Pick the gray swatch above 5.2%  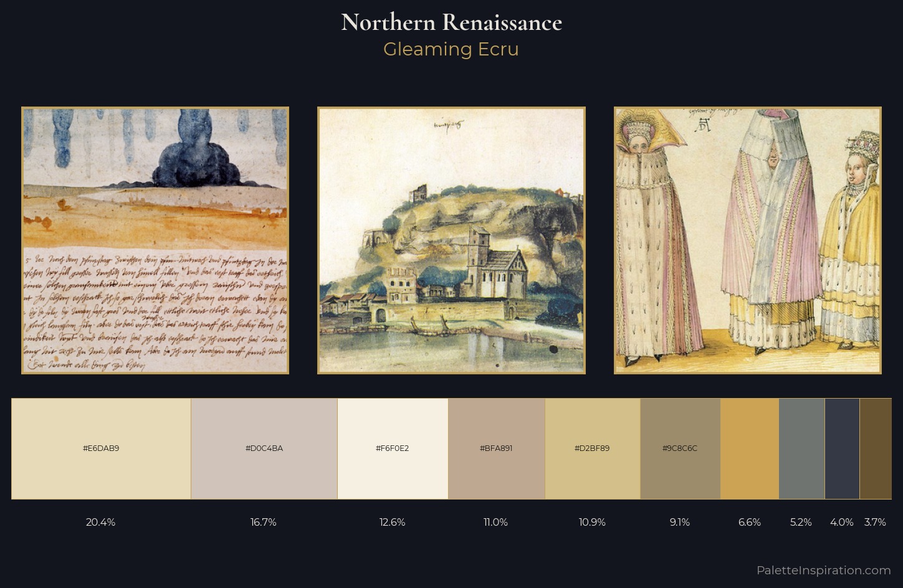[x=802, y=448]
